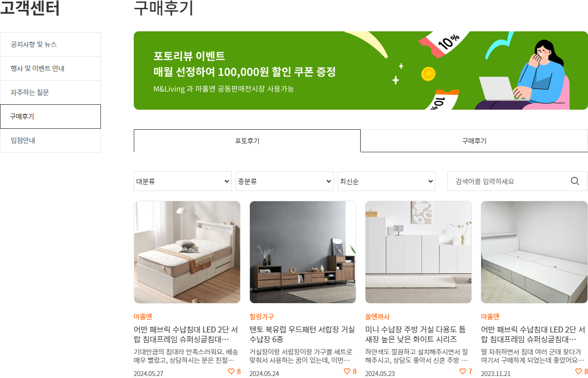Open the 중분류 subcategory dropdown

coord(284,181)
